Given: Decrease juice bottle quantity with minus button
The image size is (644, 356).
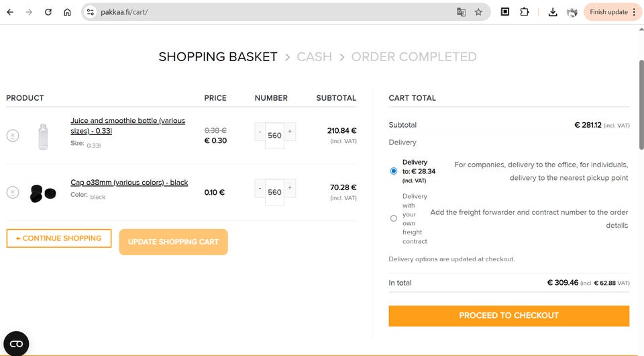Looking at the screenshot, I should point(260,131).
